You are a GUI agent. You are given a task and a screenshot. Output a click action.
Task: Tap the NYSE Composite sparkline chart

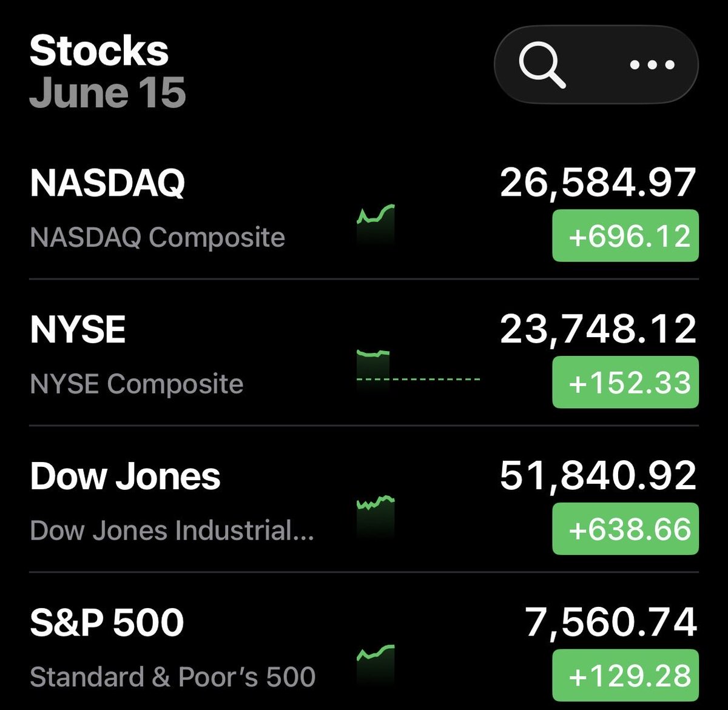click(419, 369)
